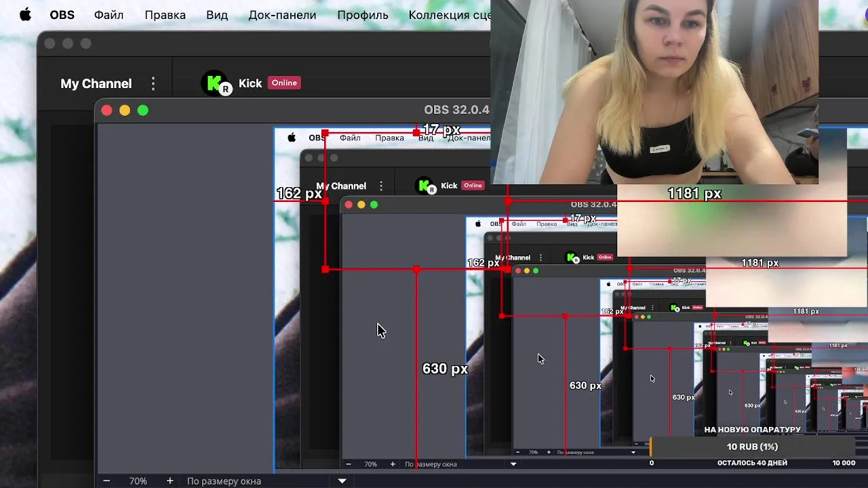868x488 pixels.
Task: Open the Коллекция сцен menu in the top menu bar
Action: [450, 15]
